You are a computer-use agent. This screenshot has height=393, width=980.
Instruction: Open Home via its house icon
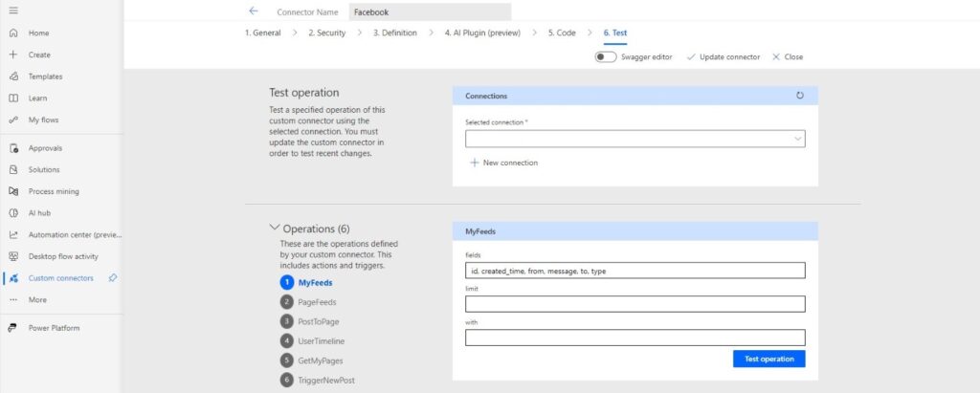tap(13, 33)
